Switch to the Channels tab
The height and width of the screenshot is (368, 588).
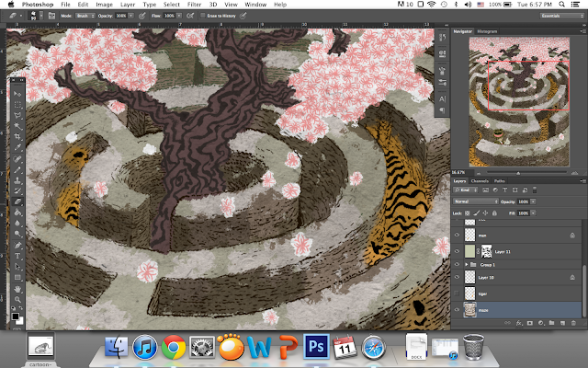click(x=480, y=181)
